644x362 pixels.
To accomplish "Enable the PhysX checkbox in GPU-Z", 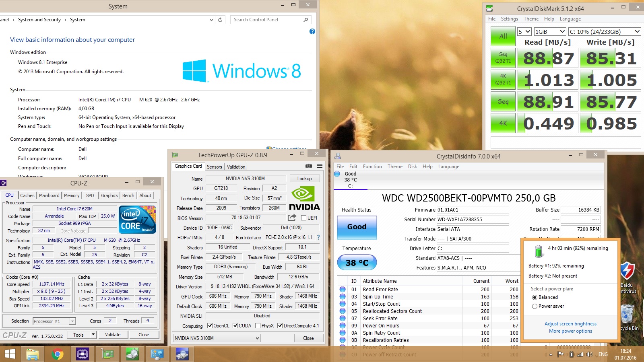I will pyautogui.click(x=258, y=326).
